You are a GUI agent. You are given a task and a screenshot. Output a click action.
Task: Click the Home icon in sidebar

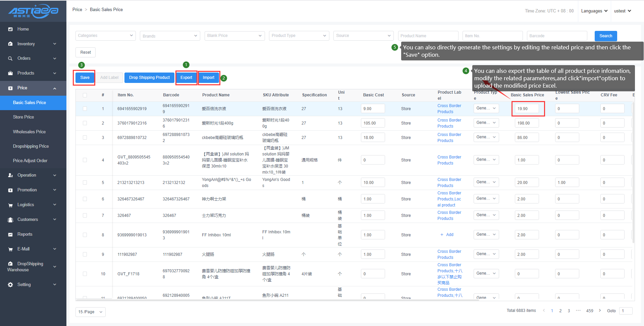pyautogui.click(x=10, y=29)
